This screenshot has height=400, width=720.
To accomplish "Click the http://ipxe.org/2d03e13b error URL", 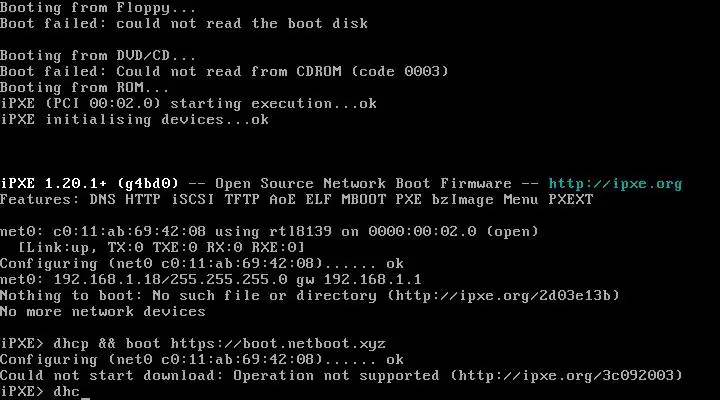I will click(503, 296).
